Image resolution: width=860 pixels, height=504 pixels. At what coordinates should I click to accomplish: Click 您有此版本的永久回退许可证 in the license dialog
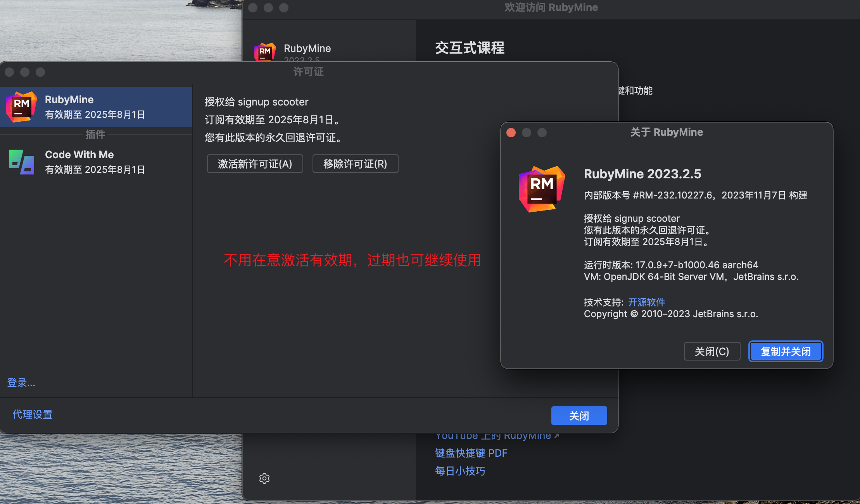(x=274, y=138)
